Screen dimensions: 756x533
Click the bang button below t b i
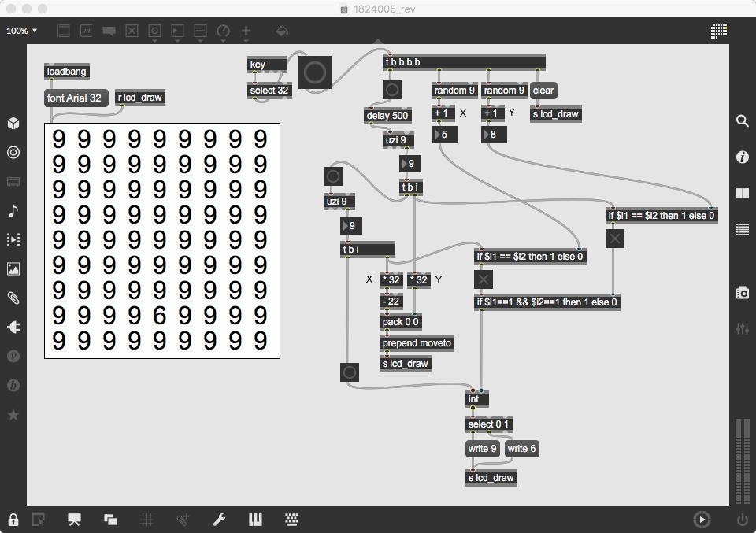click(350, 372)
